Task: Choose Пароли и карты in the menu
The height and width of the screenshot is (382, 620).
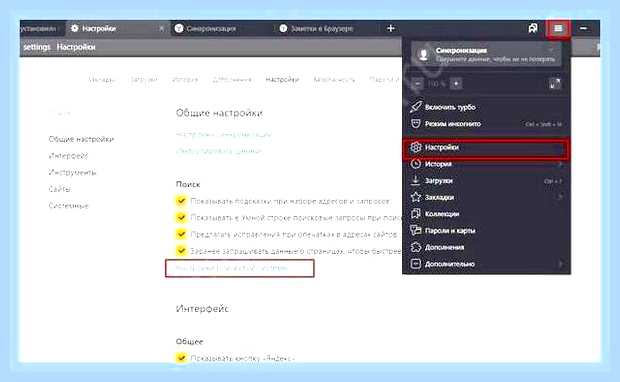Action: 486,231
